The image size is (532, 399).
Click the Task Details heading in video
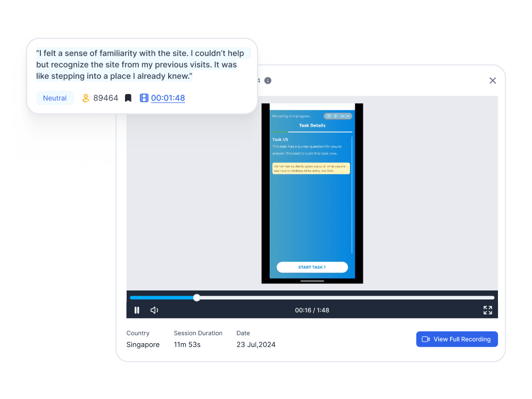click(312, 126)
